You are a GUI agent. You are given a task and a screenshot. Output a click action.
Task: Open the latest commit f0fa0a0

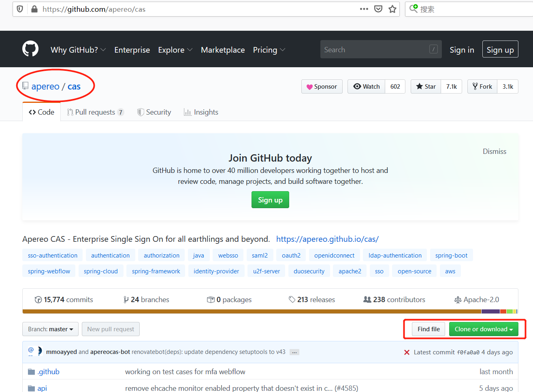[468, 352]
